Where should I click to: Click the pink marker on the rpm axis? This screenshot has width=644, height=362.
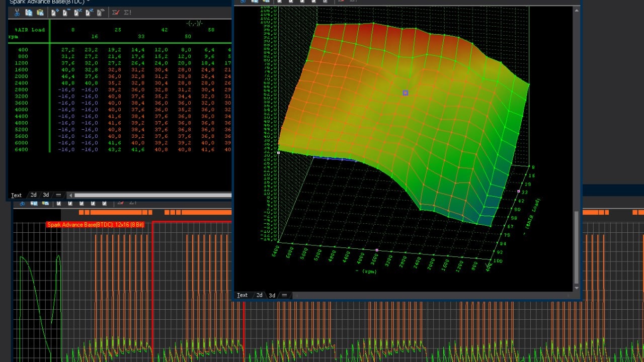(x=377, y=250)
